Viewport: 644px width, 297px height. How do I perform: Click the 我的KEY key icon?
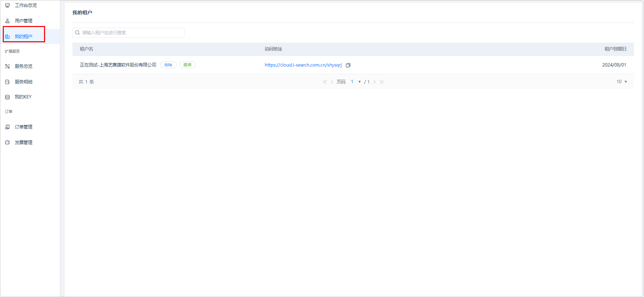(x=7, y=97)
